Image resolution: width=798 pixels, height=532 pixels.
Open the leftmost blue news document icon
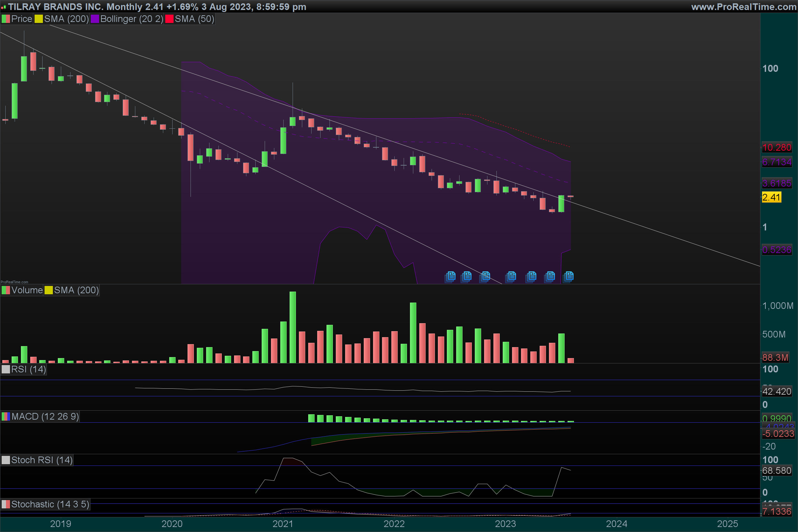point(451,277)
